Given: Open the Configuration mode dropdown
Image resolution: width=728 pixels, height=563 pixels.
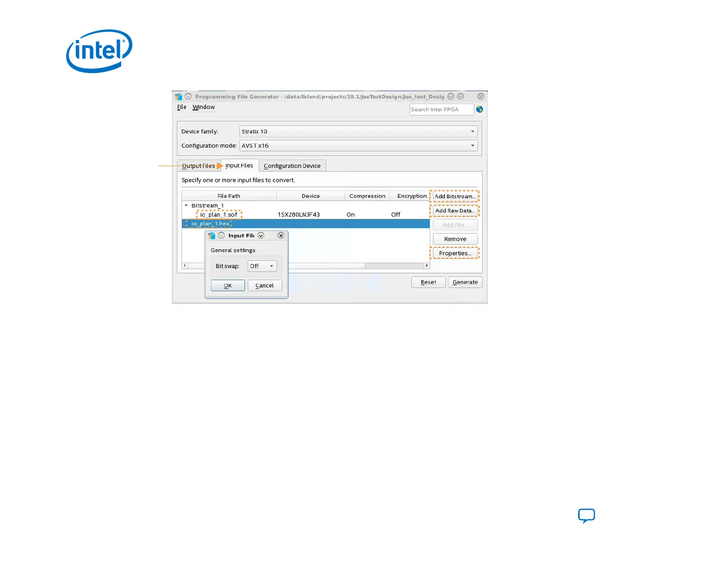Looking at the screenshot, I should (x=358, y=146).
